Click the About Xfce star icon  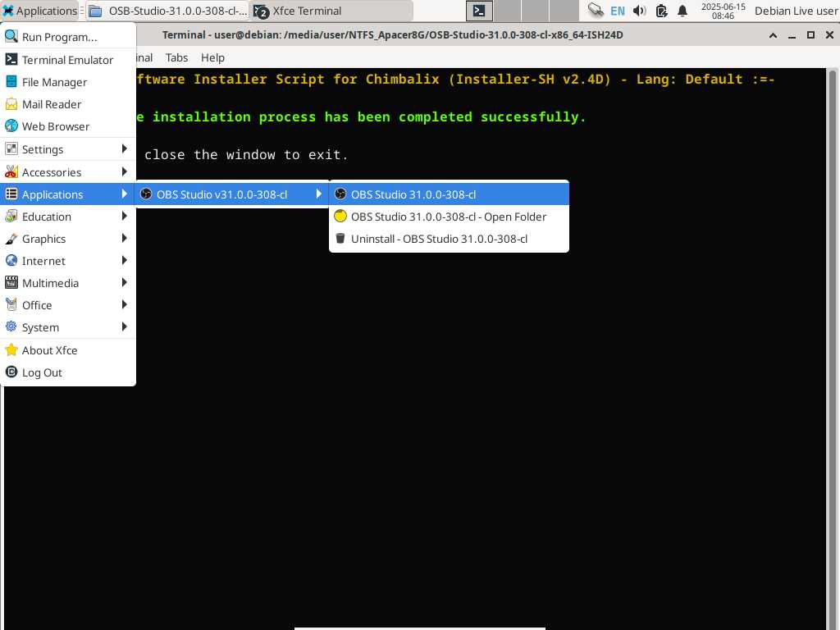click(11, 349)
